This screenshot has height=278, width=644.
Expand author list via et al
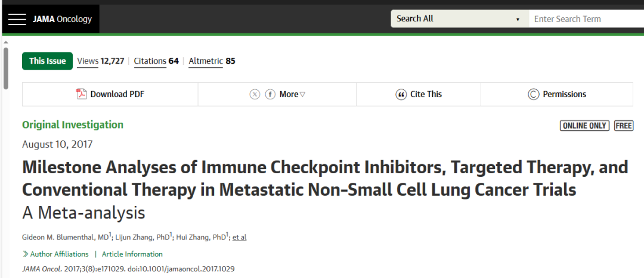pyautogui.click(x=239, y=237)
